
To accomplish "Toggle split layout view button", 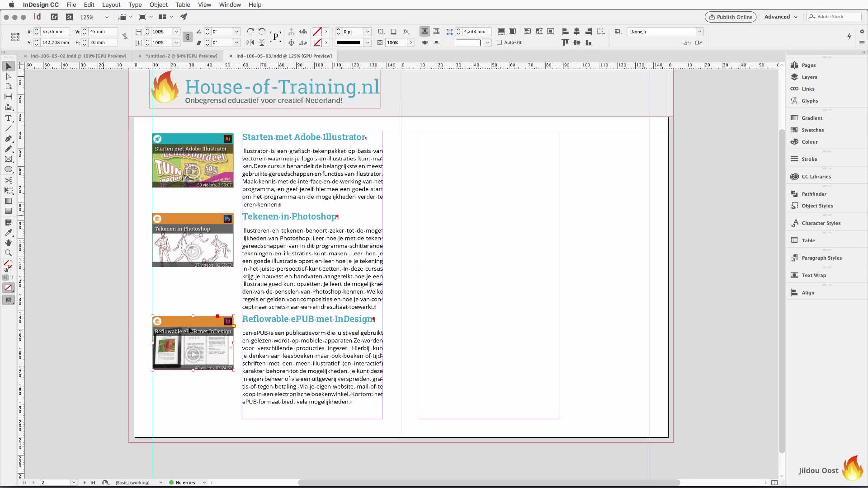I will point(774,483).
